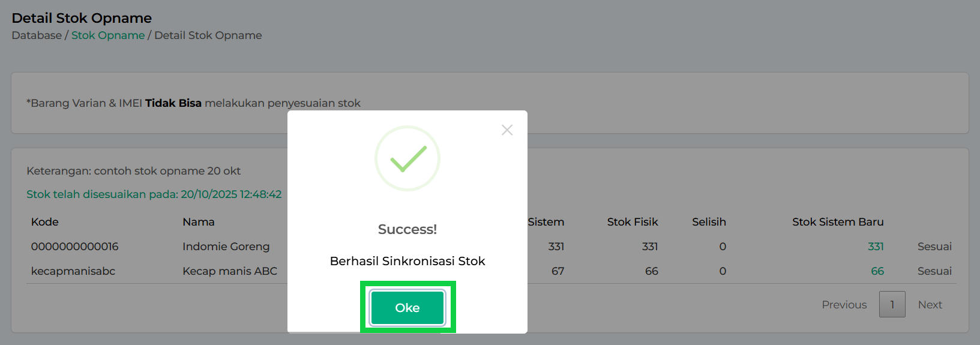
Task: Click the Selisih column header
Action: coord(709,222)
